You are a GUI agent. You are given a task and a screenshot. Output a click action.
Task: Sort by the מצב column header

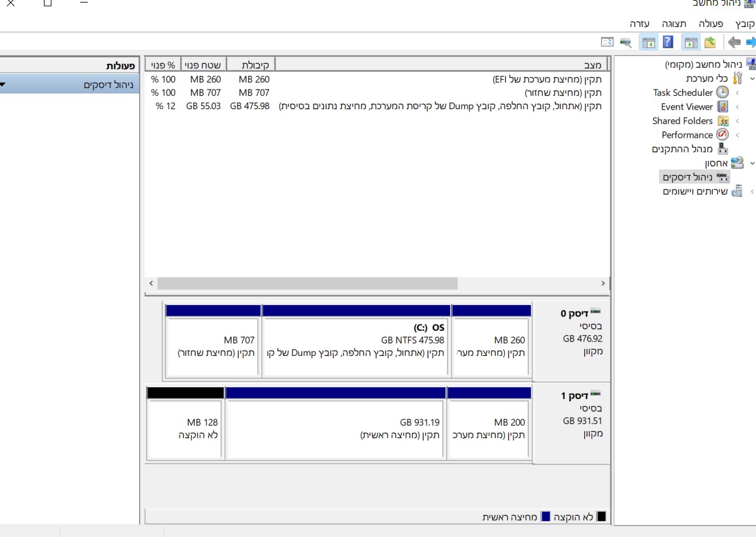point(441,65)
